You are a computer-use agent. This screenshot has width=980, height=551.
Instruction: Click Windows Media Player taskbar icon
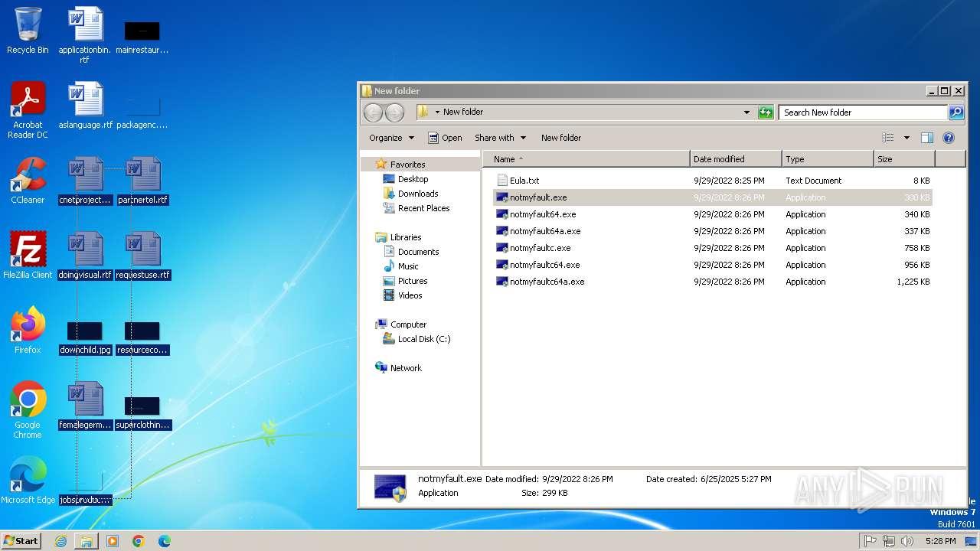click(113, 541)
